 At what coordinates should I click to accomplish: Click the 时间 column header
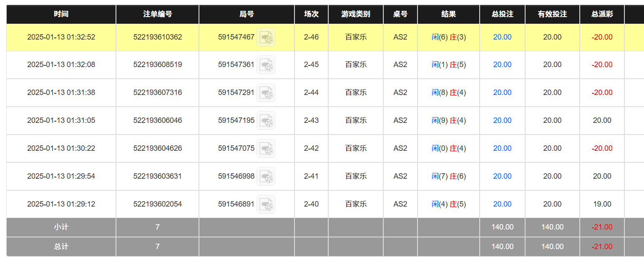(61, 14)
